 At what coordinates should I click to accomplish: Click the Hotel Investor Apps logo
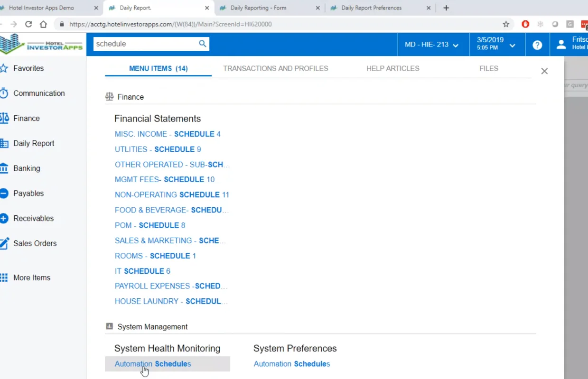pos(42,45)
